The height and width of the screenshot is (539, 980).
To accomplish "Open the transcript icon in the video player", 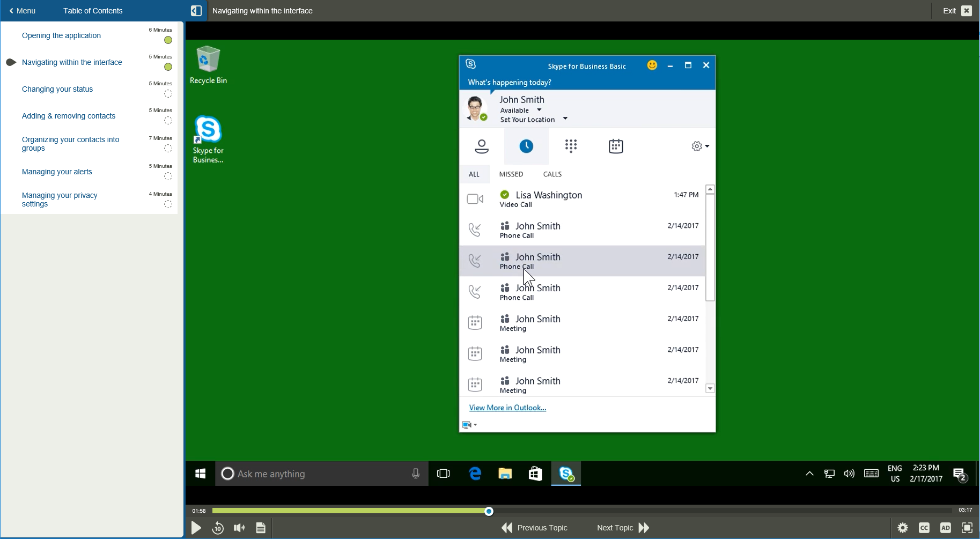I will coord(261,528).
